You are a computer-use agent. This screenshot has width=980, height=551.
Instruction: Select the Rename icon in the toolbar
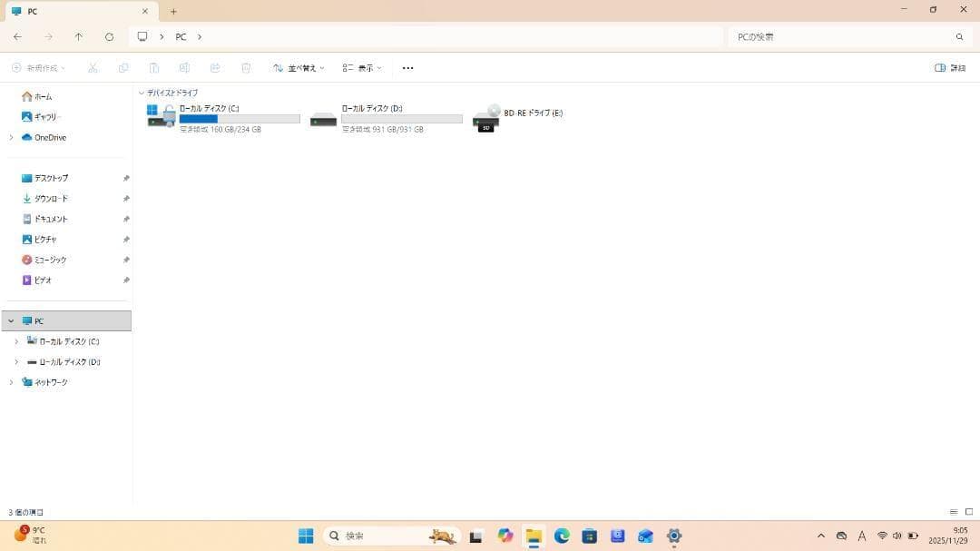[184, 67]
